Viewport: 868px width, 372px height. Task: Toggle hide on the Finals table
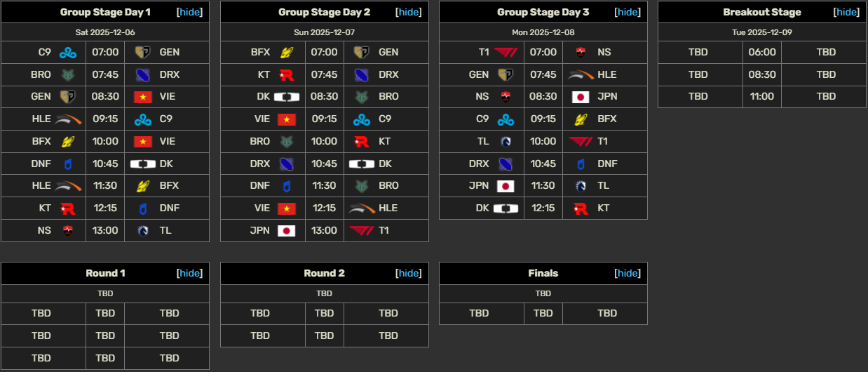[628, 273]
